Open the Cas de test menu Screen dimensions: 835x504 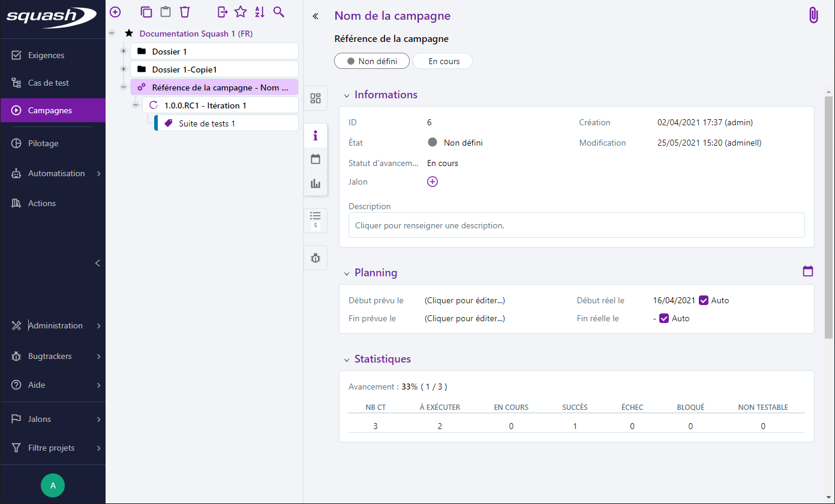[x=49, y=83]
